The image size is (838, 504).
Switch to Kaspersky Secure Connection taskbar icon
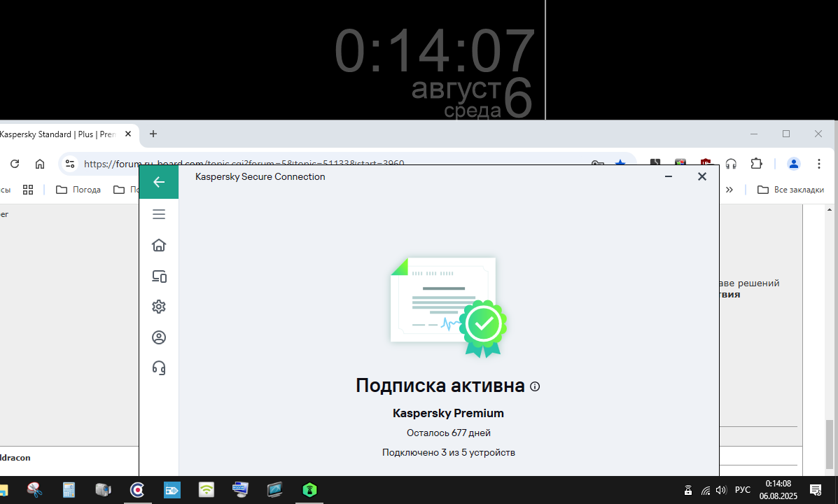coord(309,489)
